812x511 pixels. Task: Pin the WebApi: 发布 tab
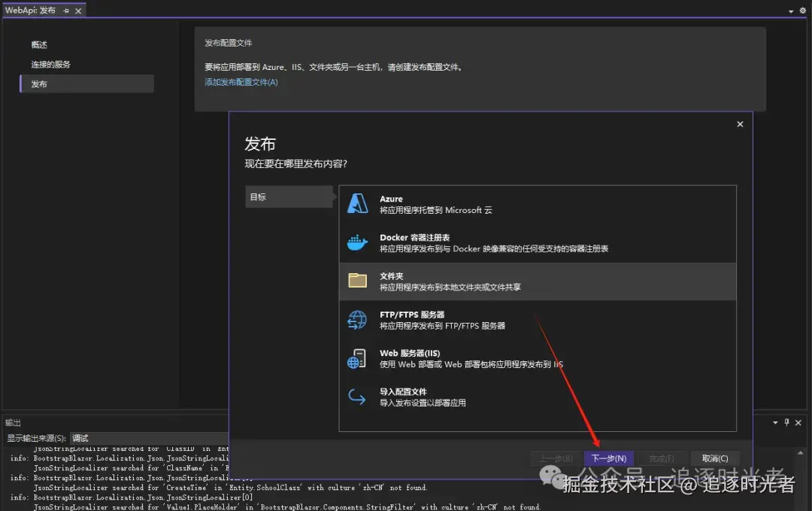[x=65, y=11]
